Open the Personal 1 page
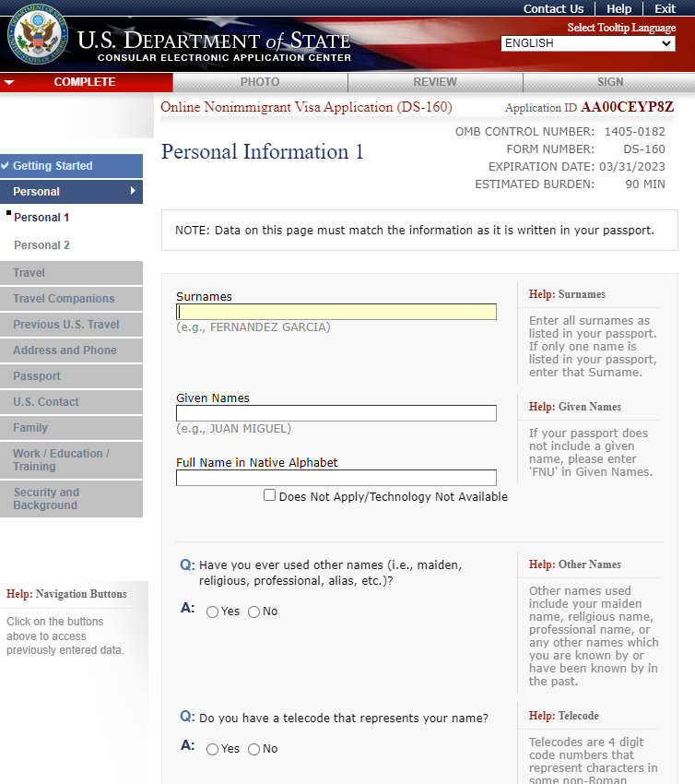The height and width of the screenshot is (784, 695). click(41, 218)
